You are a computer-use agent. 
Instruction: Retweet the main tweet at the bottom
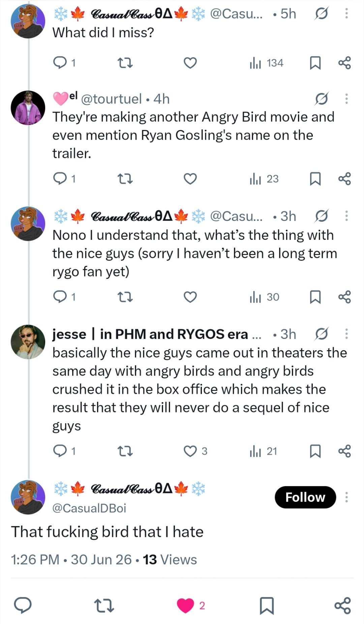104,605
